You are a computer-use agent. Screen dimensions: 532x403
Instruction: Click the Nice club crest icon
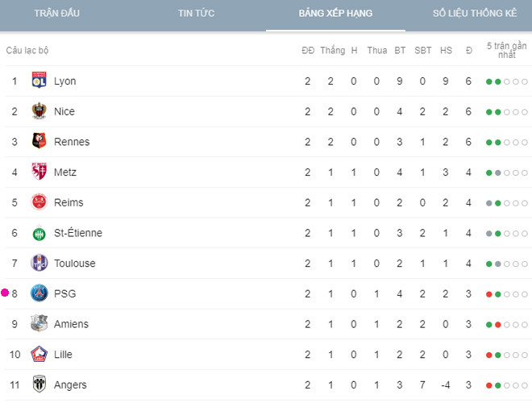(39, 111)
